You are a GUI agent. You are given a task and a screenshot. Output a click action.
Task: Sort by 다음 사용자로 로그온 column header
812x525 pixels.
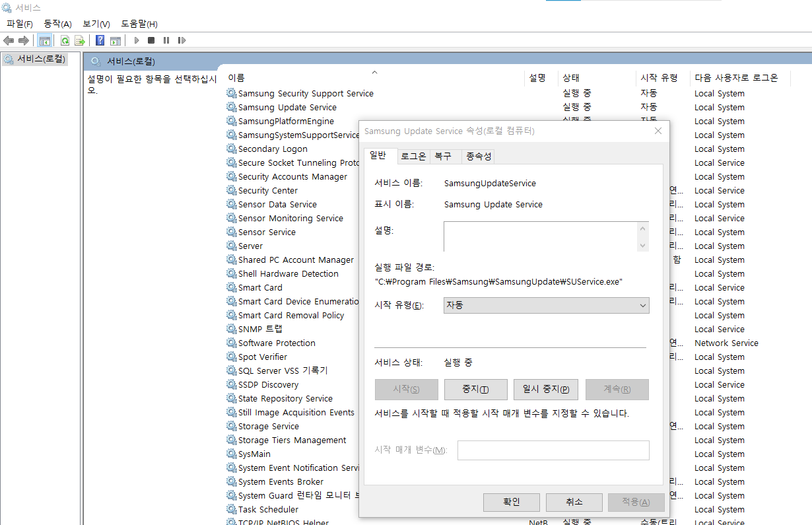click(x=740, y=77)
